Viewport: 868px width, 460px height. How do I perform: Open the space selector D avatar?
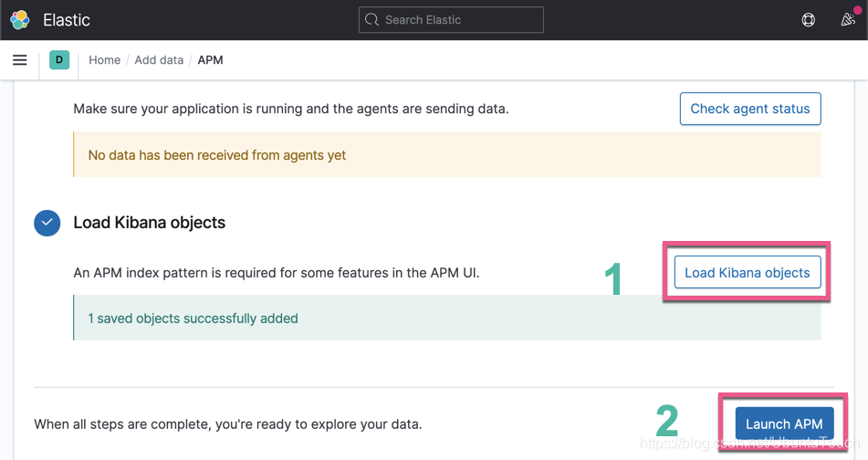59,60
